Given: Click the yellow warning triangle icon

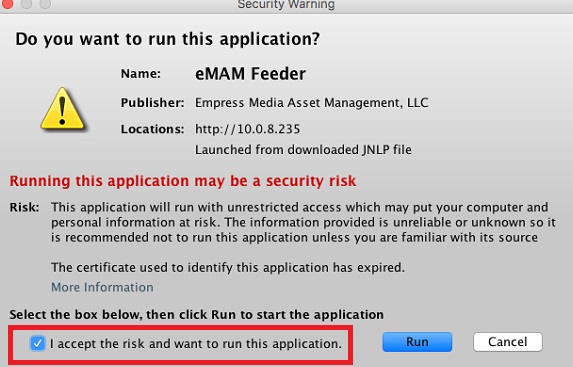Looking at the screenshot, I should (62, 108).
